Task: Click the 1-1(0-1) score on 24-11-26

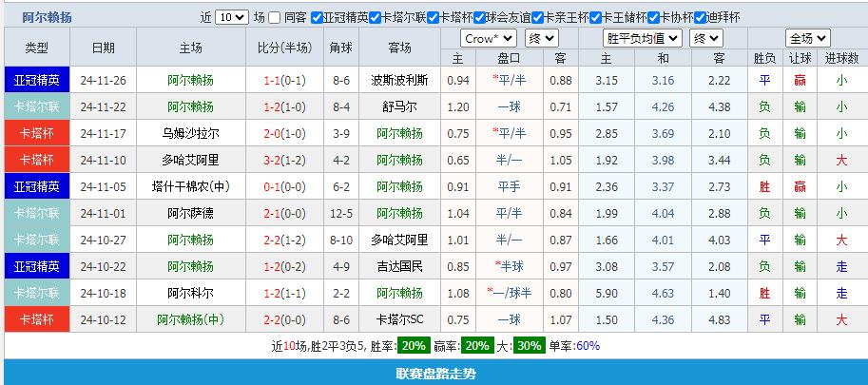Action: 283,80
